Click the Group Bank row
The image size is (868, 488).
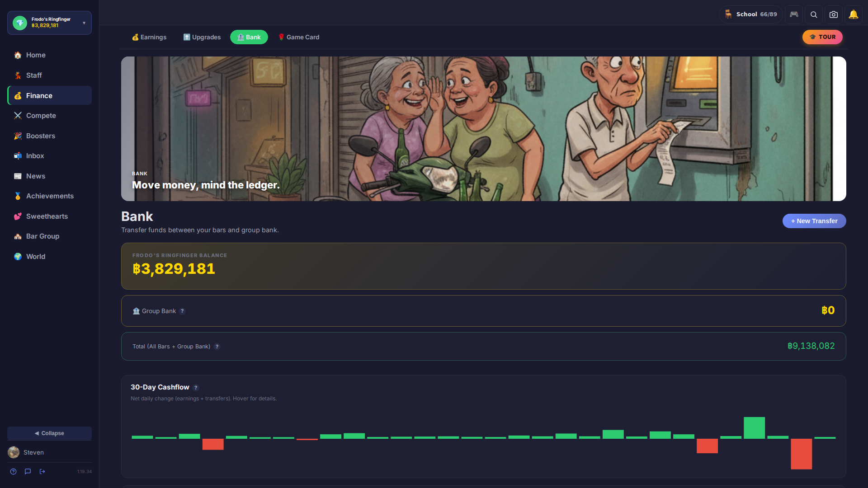[484, 311]
